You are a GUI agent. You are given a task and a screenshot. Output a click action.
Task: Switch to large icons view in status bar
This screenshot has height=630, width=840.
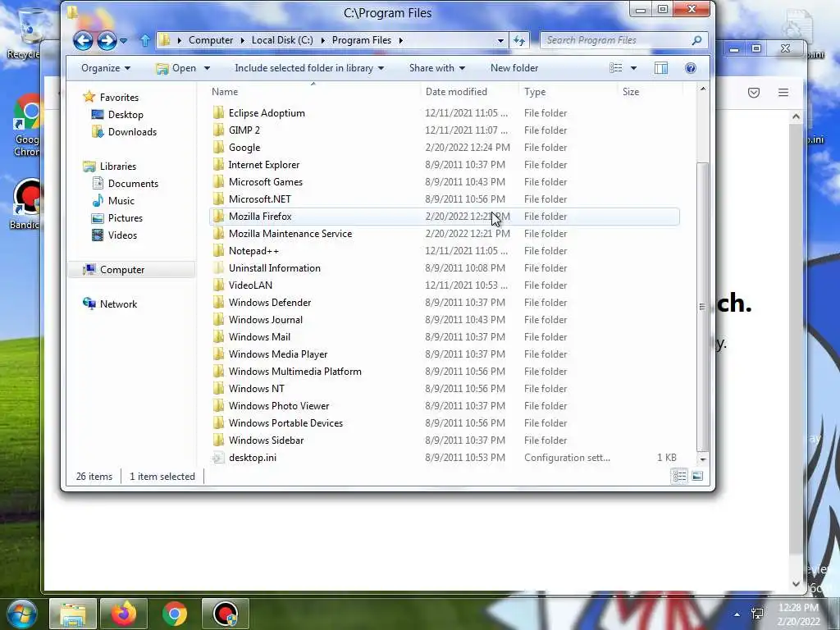(697, 476)
